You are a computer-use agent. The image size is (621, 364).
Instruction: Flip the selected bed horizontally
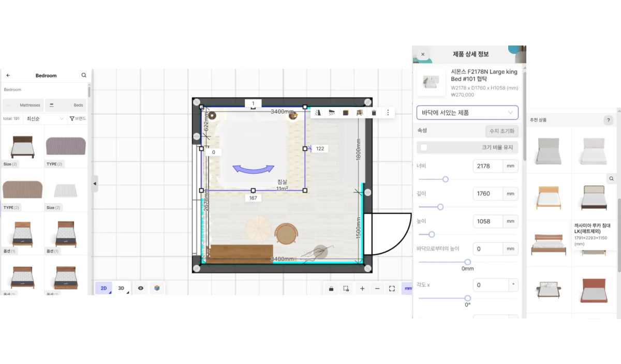tap(319, 112)
